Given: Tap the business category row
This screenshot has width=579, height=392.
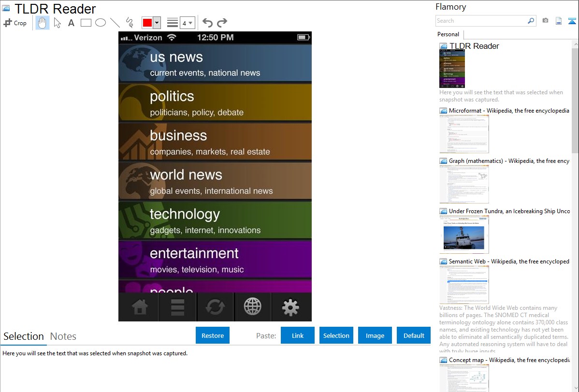Looking at the screenshot, I should (215, 142).
